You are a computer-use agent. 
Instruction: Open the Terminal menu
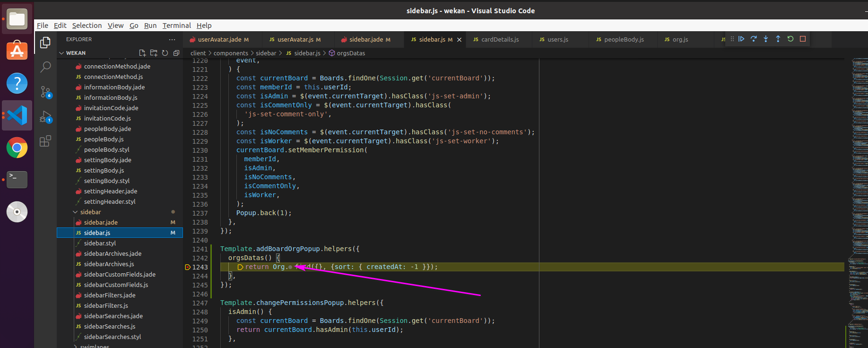[177, 26]
